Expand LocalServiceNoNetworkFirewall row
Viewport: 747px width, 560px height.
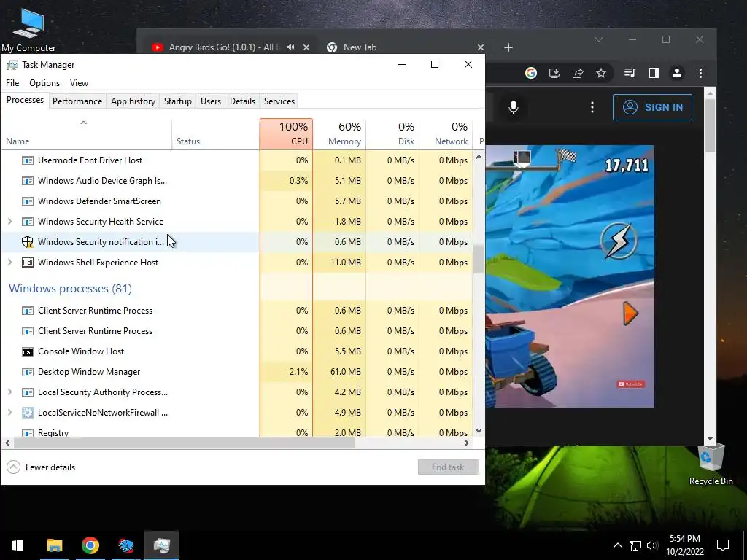point(10,413)
